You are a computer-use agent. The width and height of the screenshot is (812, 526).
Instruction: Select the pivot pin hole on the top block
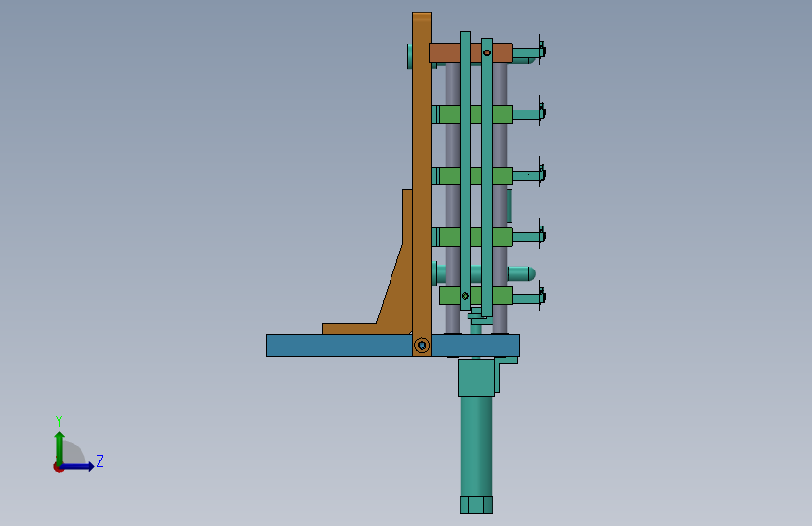pyautogui.click(x=487, y=52)
